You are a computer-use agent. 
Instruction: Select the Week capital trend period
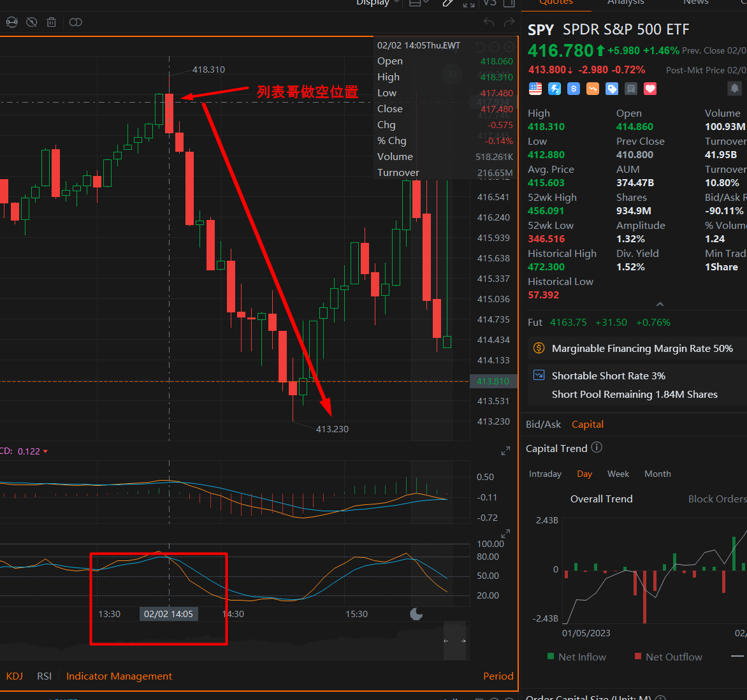(618, 474)
